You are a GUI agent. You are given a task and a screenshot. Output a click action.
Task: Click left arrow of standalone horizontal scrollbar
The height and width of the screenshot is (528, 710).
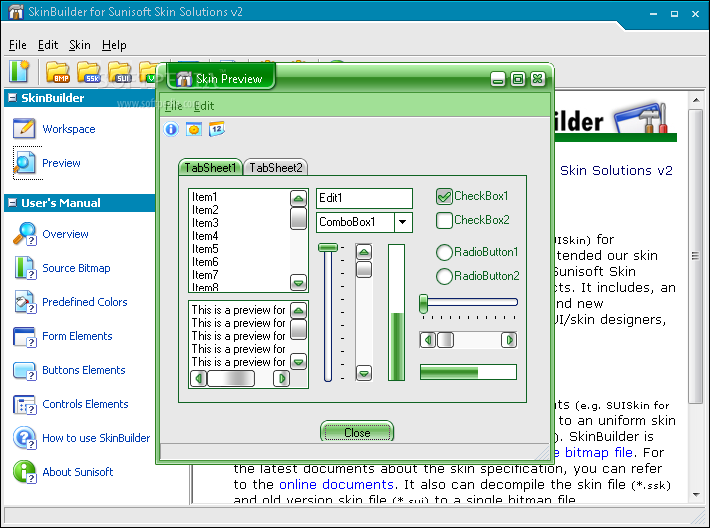427,340
